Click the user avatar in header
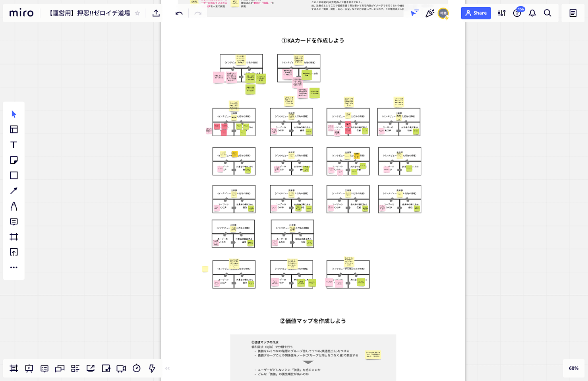588x381 pixels. (x=443, y=13)
